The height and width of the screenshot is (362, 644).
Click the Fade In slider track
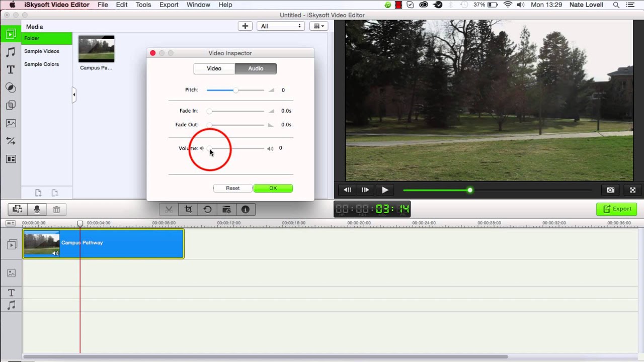235,111
